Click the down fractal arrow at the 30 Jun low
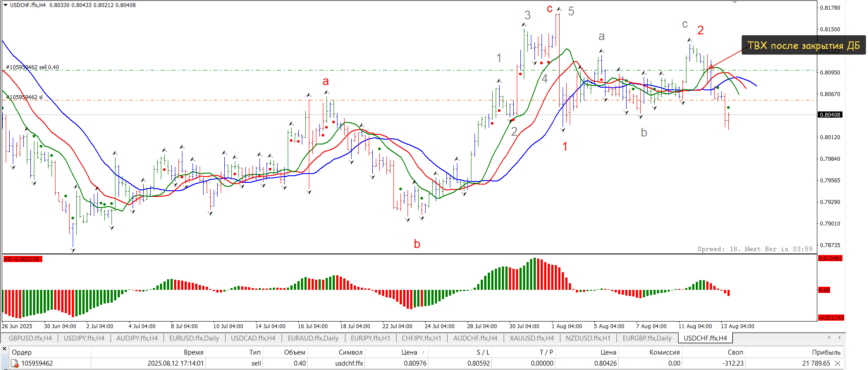868x370 pixels. point(73,250)
